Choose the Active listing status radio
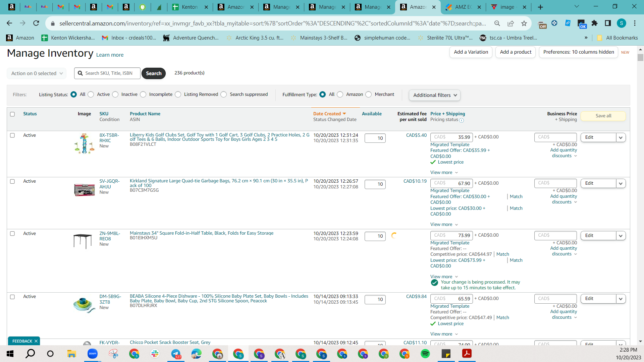644x362 pixels. tap(91, 95)
